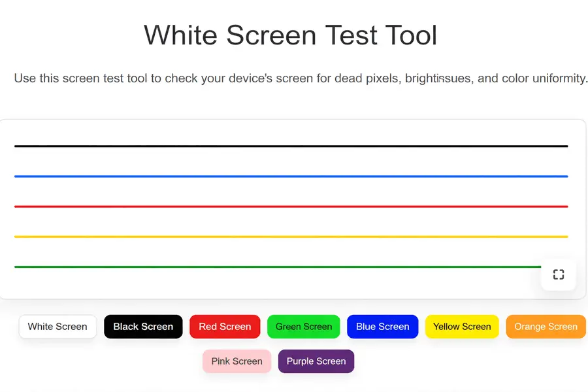The height and width of the screenshot is (392, 588).
Task: Click the White Screen Test Tool heading
Action: (x=291, y=35)
